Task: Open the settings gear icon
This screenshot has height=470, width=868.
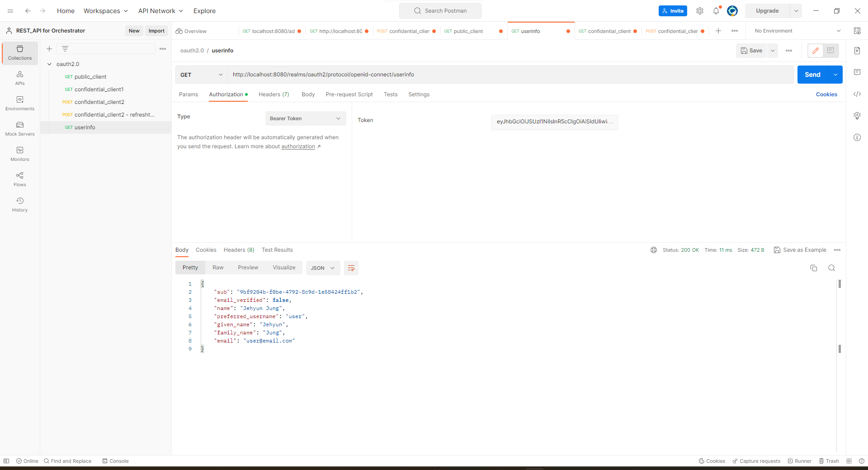Action: tap(700, 11)
